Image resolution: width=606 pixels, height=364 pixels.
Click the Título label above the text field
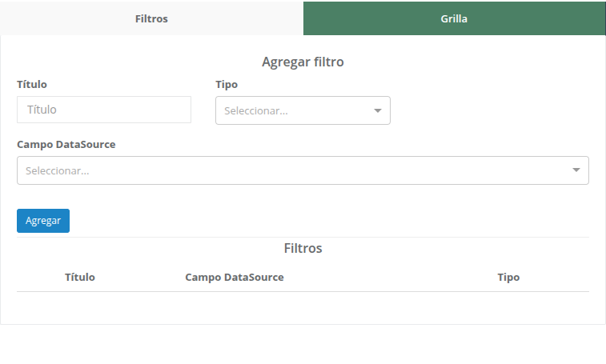pos(32,84)
